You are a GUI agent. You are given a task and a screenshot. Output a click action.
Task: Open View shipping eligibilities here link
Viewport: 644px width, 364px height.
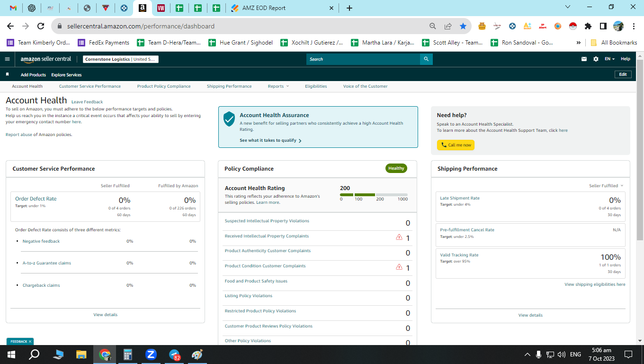click(x=595, y=284)
